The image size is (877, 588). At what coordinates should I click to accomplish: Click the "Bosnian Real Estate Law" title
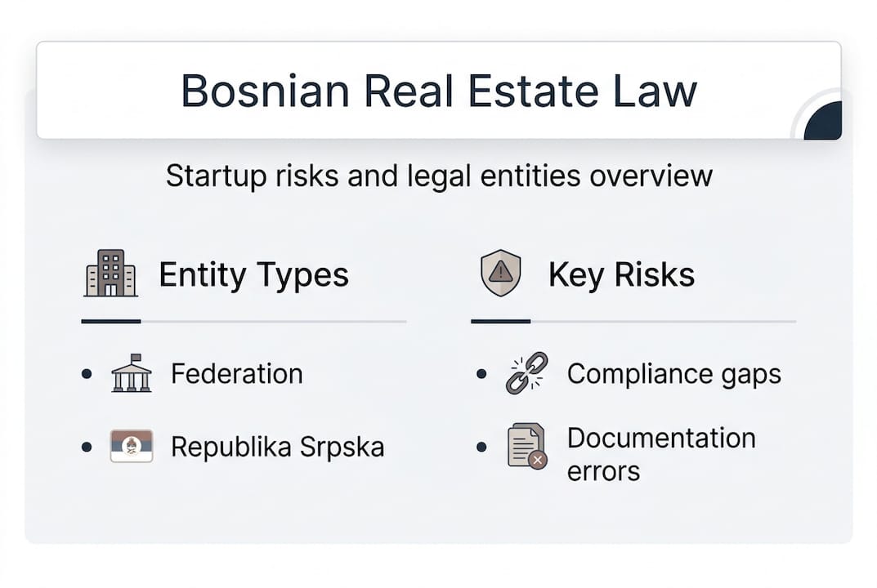[438, 91]
